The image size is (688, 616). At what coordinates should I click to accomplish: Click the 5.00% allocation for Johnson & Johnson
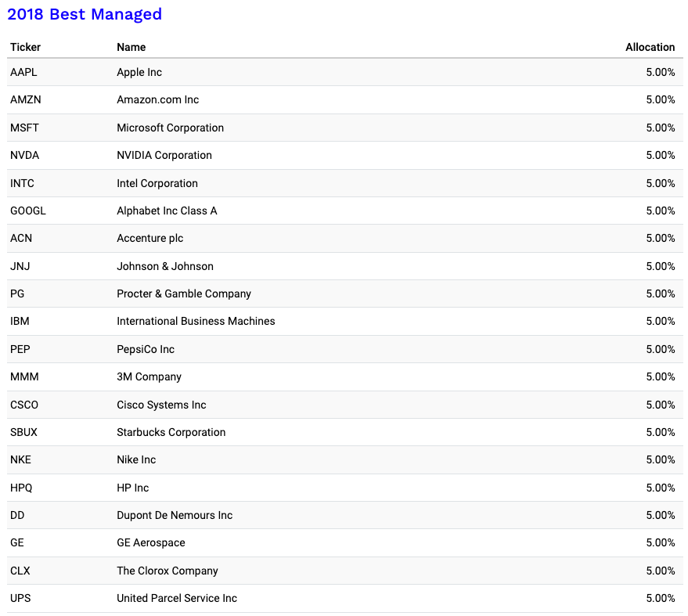(x=660, y=266)
